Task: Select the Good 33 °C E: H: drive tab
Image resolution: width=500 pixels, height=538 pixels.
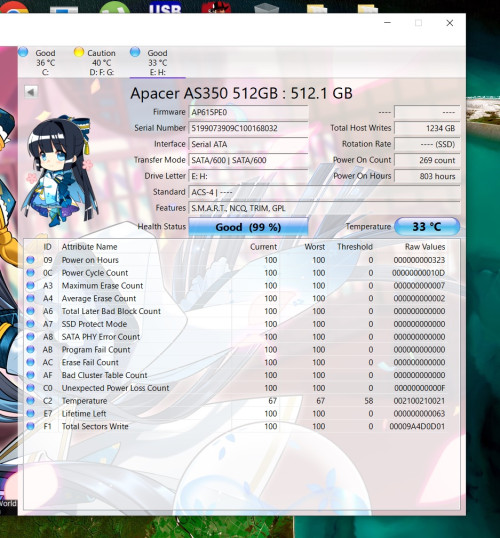Action: coord(150,62)
